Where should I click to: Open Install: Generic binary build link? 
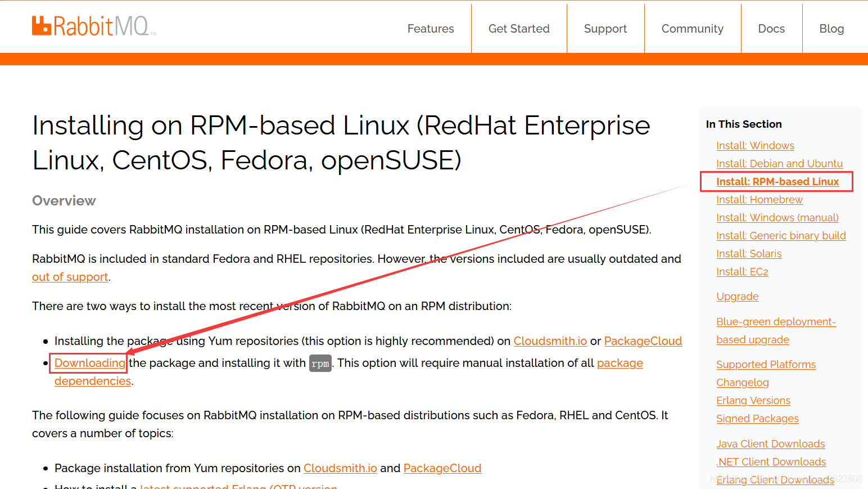(781, 236)
